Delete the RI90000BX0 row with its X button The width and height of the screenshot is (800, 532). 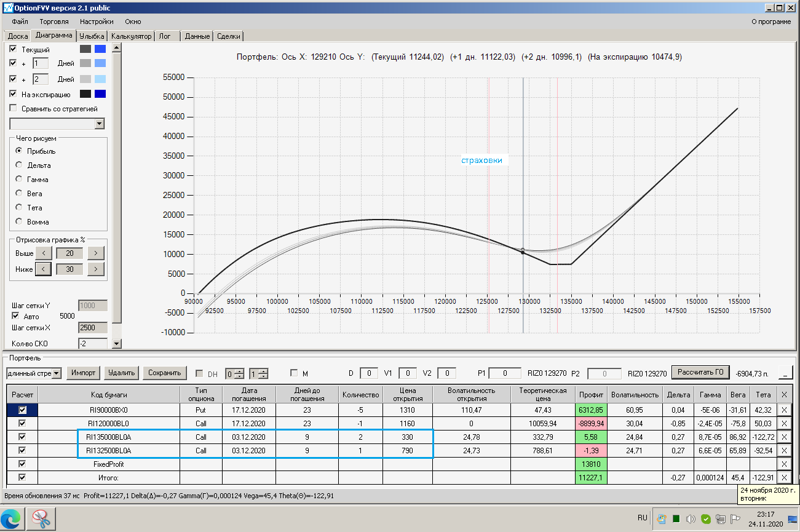click(x=784, y=410)
